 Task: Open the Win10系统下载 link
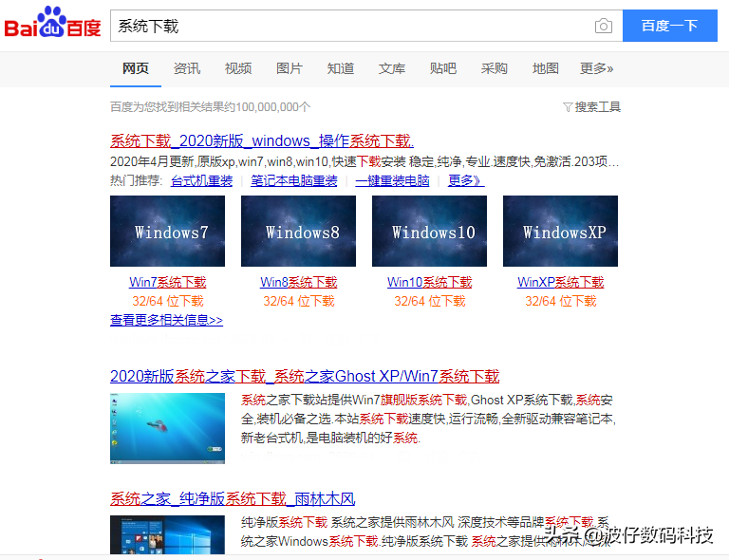(430, 282)
